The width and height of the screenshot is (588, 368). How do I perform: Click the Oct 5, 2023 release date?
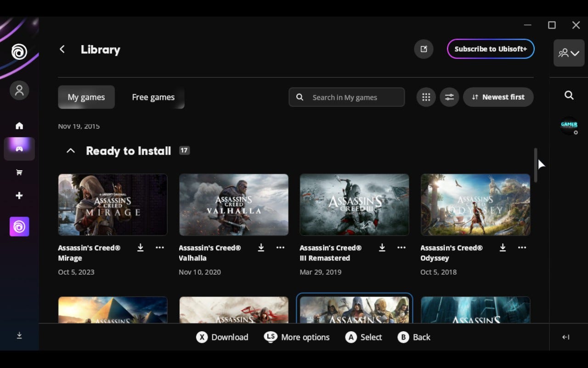(x=76, y=272)
